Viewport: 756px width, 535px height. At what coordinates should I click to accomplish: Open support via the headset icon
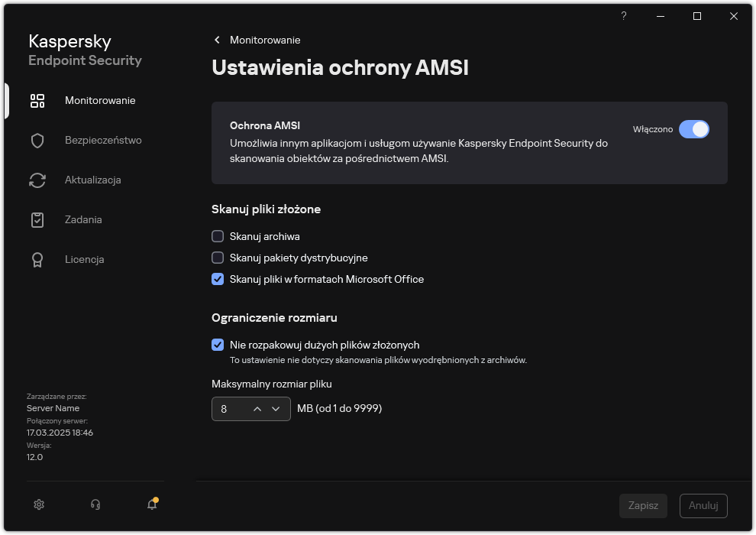[x=95, y=504]
